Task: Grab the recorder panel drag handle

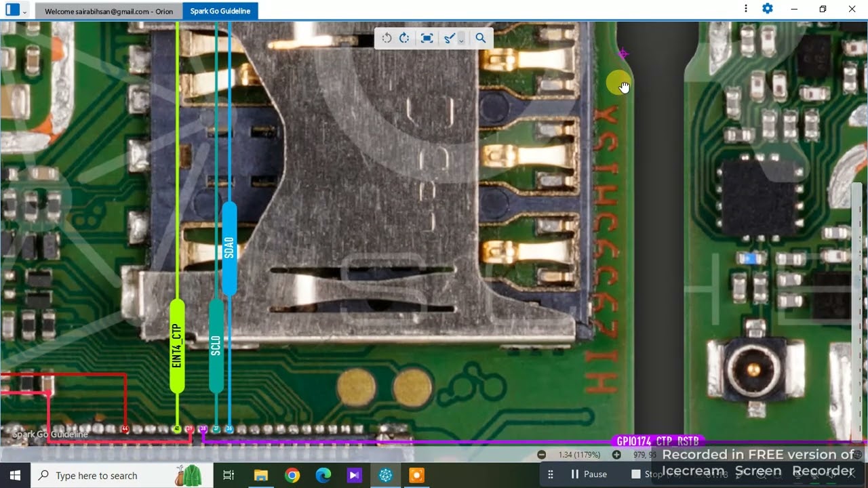Action: click(551, 474)
